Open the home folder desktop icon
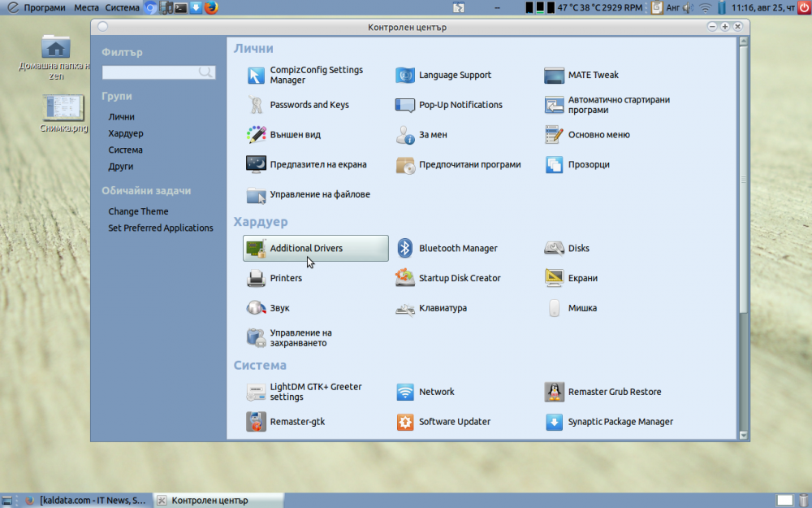Image resolution: width=812 pixels, height=508 pixels. pyautogui.click(x=55, y=58)
